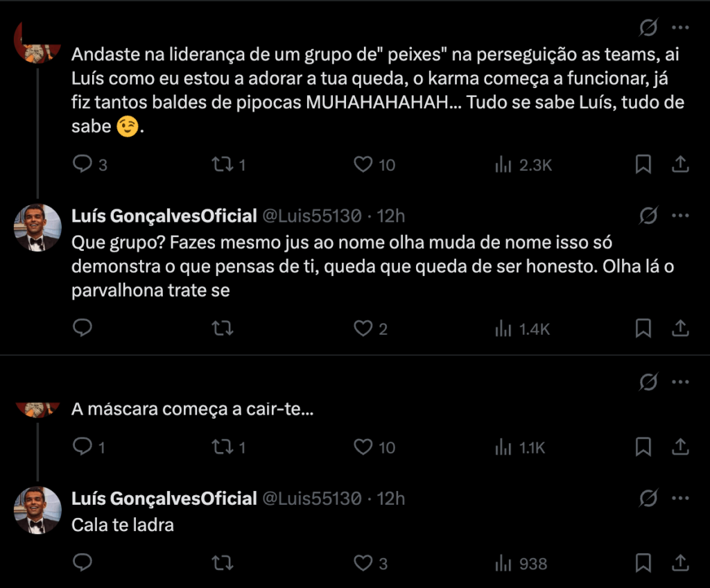Open @Luis55130 handle on 'Cala te ladra' reply
Viewport: 710px width, 588px height.
tap(311, 498)
